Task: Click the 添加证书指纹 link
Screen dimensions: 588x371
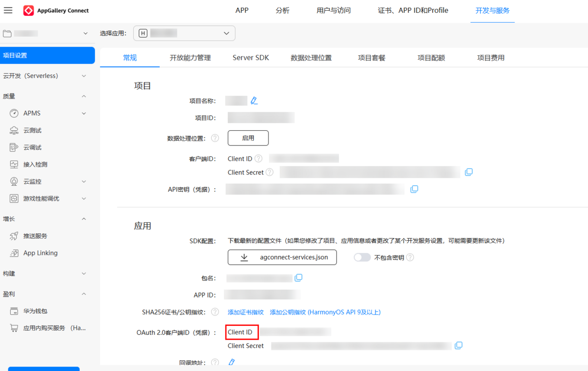Action: (x=245, y=312)
